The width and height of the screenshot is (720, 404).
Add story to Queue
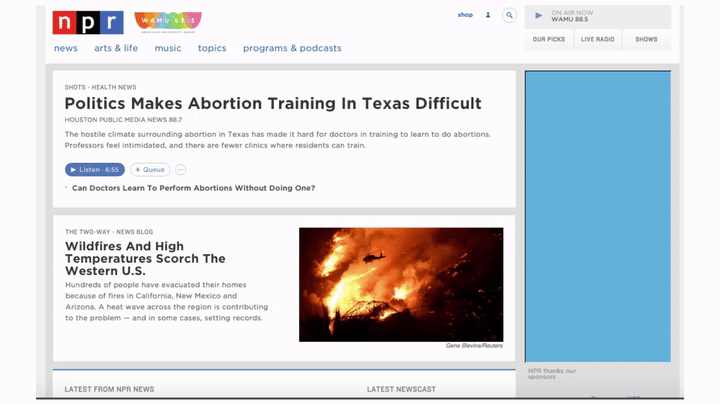[150, 170]
